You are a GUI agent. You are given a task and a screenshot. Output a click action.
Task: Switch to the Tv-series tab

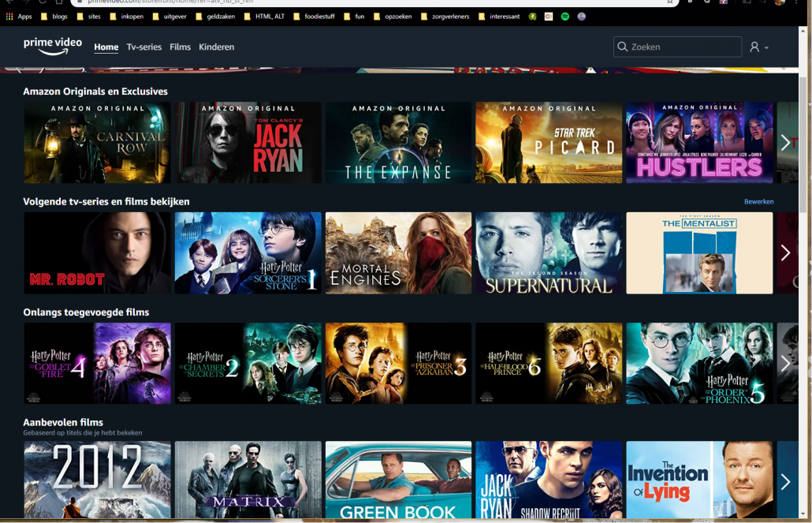point(144,47)
